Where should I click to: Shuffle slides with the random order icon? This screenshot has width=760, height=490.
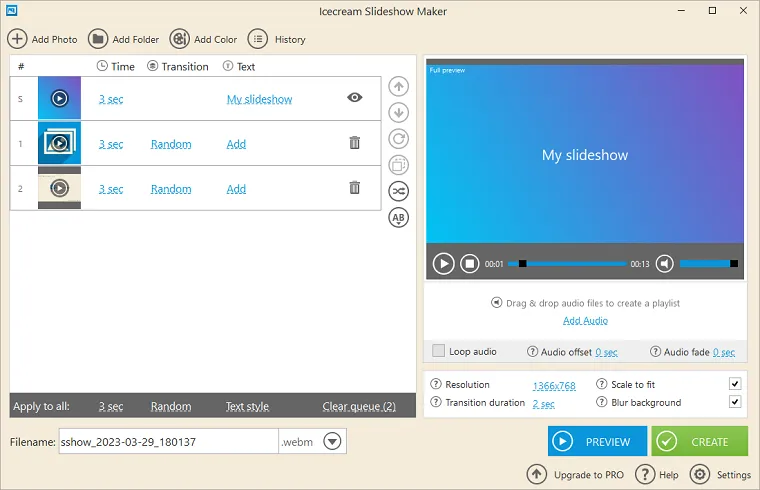click(x=398, y=191)
